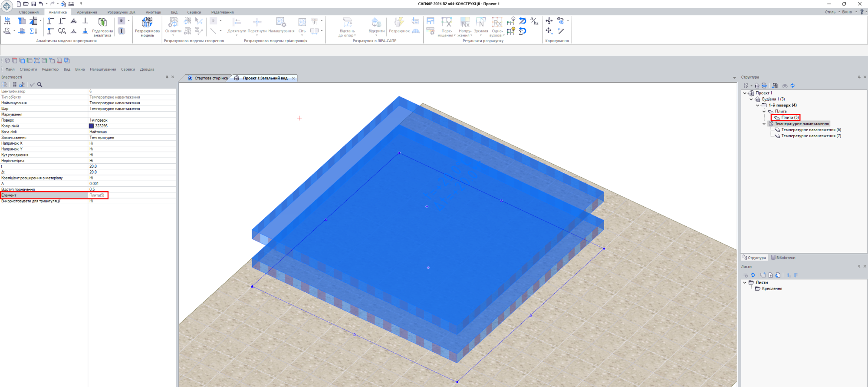The height and width of the screenshot is (387, 868).
Task: Collapse the Будівля 1 (3) tree node
Action: pos(751,99)
